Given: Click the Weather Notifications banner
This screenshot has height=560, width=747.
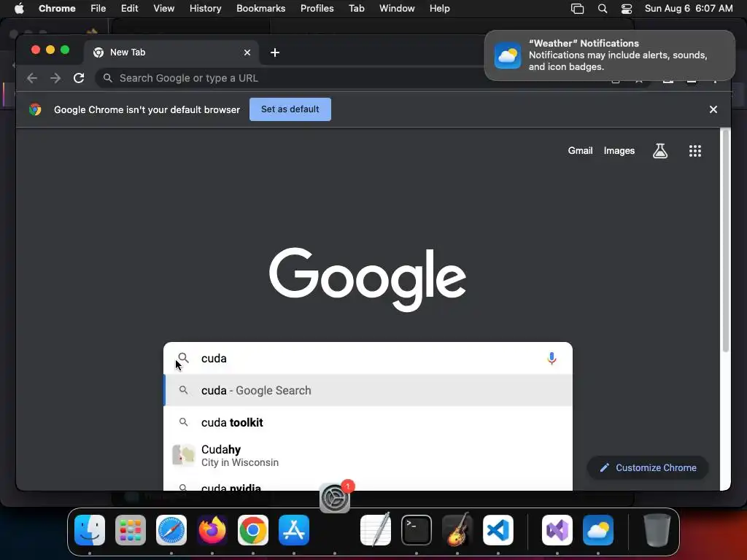Looking at the screenshot, I should 610,55.
